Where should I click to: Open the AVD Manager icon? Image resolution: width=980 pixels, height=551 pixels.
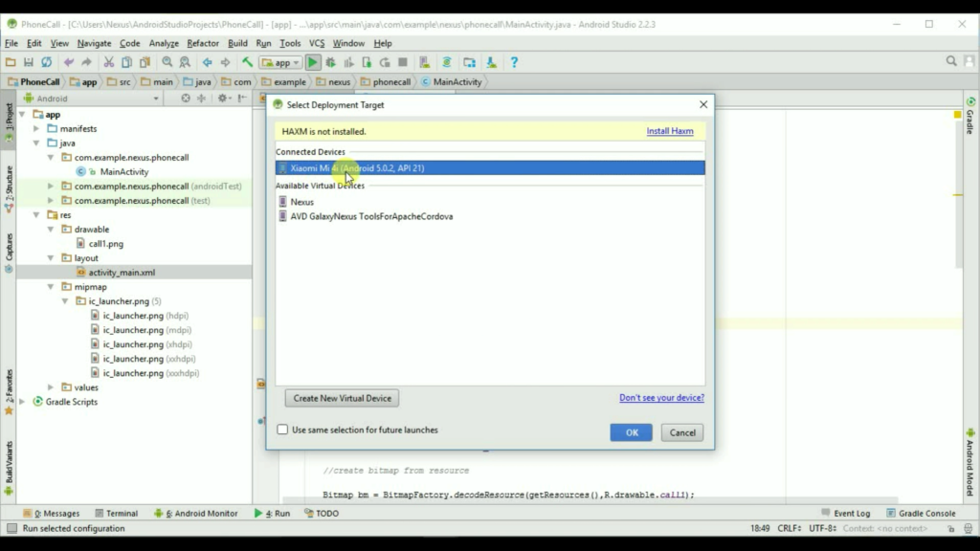[424, 62]
